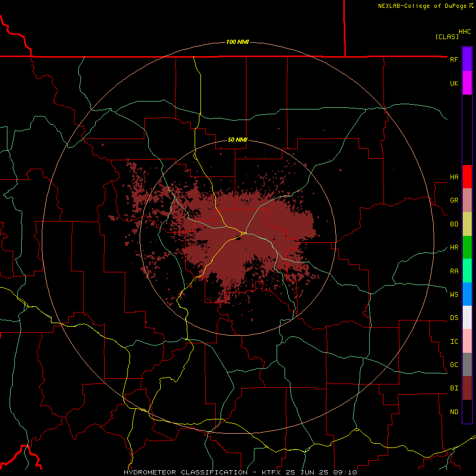Click the 100 NMI range ring label
Viewport: 476px width, 476px height.
tap(237, 42)
